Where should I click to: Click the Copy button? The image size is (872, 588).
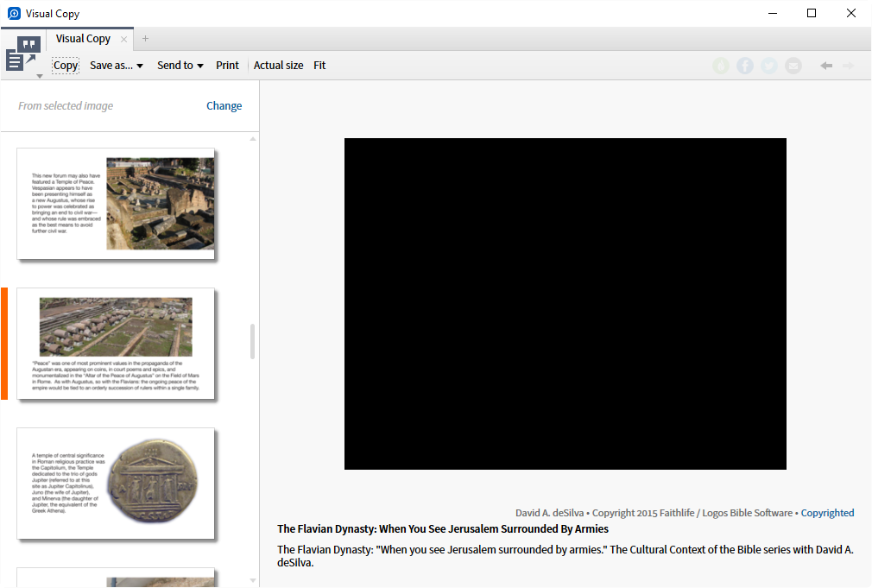pos(66,66)
